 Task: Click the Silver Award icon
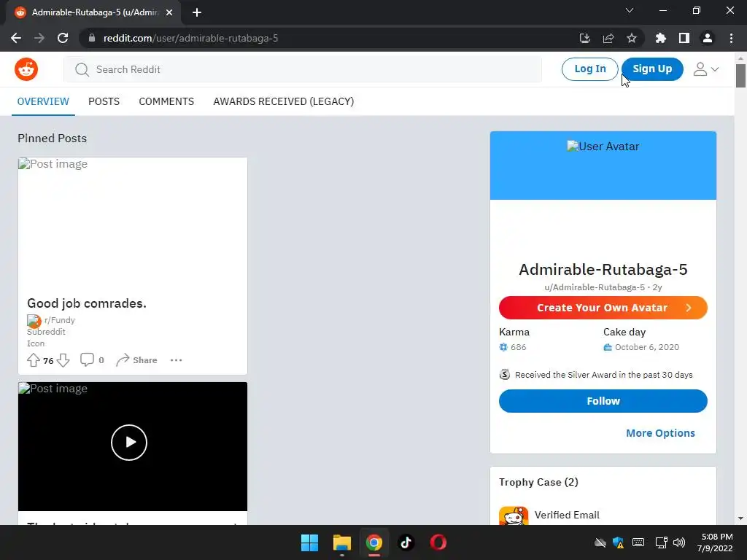pyautogui.click(x=505, y=375)
